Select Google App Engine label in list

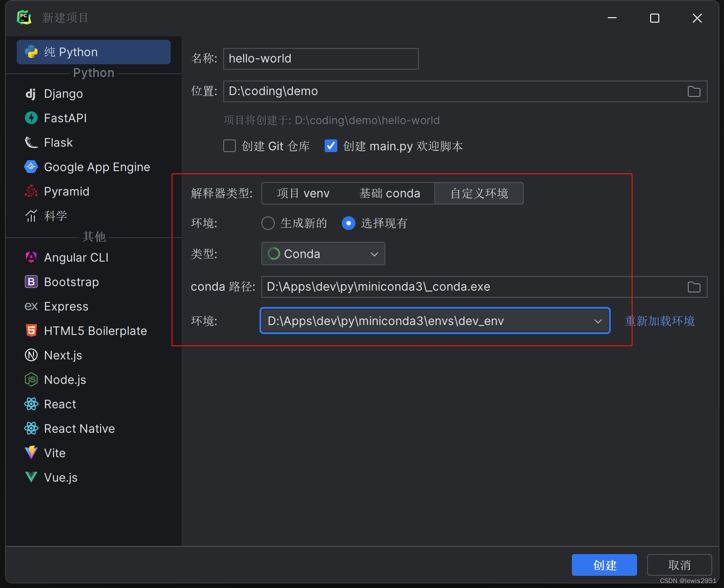(97, 167)
